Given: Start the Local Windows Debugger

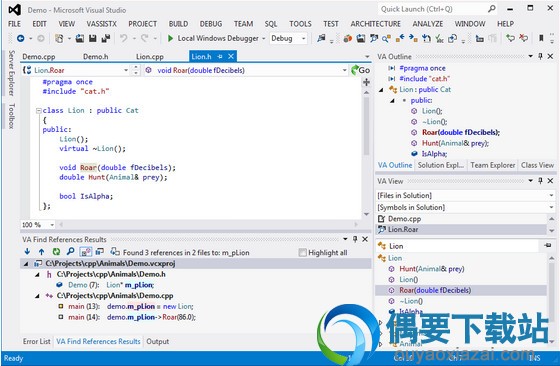Looking at the screenshot, I should [x=213, y=38].
